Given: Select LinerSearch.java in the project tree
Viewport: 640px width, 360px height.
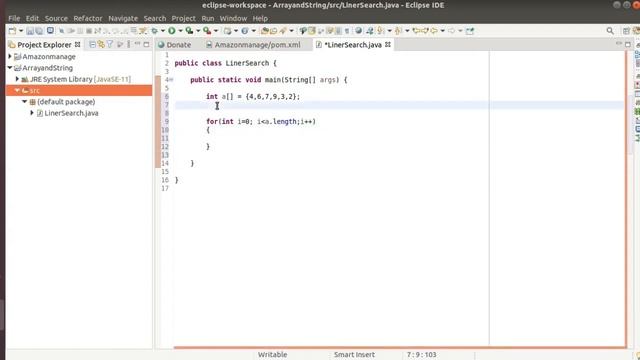Looking at the screenshot, I should pyautogui.click(x=71, y=113).
